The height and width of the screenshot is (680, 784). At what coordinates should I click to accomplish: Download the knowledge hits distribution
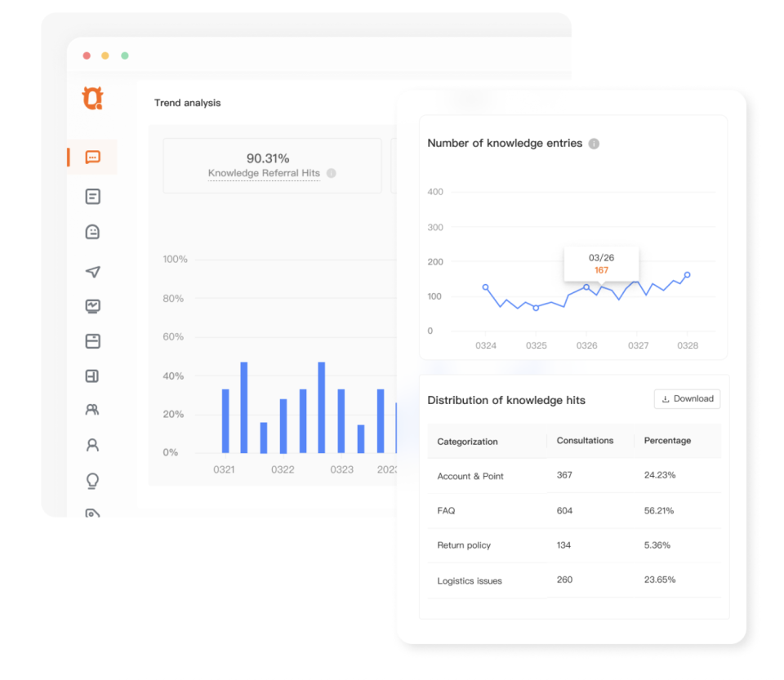point(687,398)
